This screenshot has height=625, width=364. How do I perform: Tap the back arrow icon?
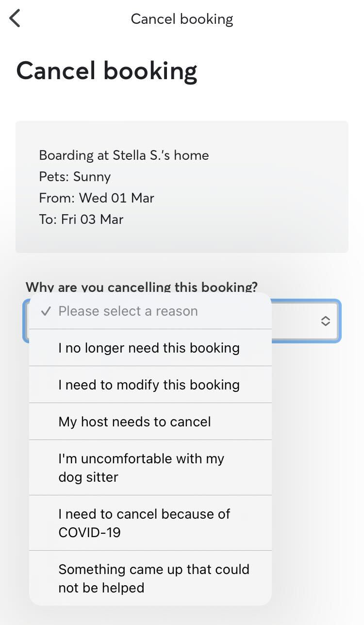pos(15,19)
